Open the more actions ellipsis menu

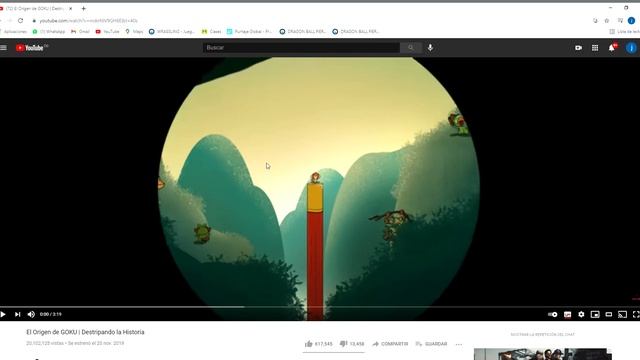[x=459, y=344]
